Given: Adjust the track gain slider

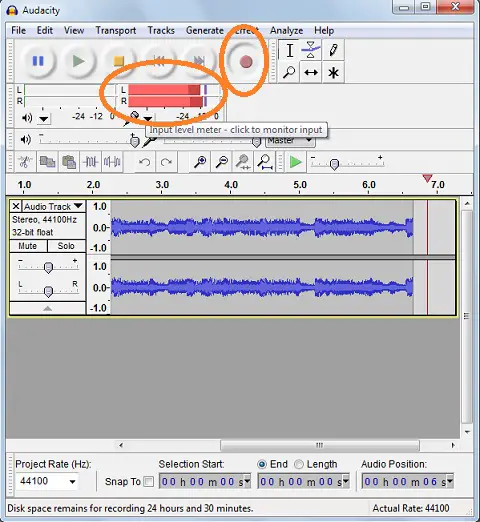Looking at the screenshot, I should (x=48, y=267).
